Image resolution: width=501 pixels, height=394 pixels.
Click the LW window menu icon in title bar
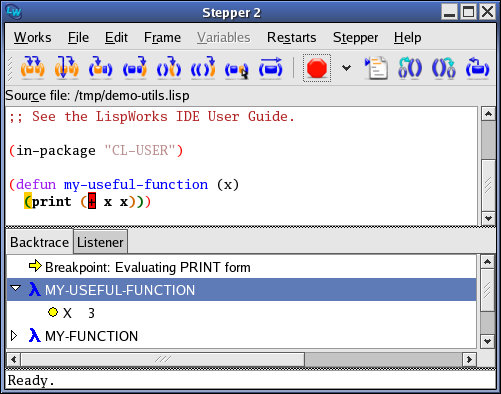14,12
